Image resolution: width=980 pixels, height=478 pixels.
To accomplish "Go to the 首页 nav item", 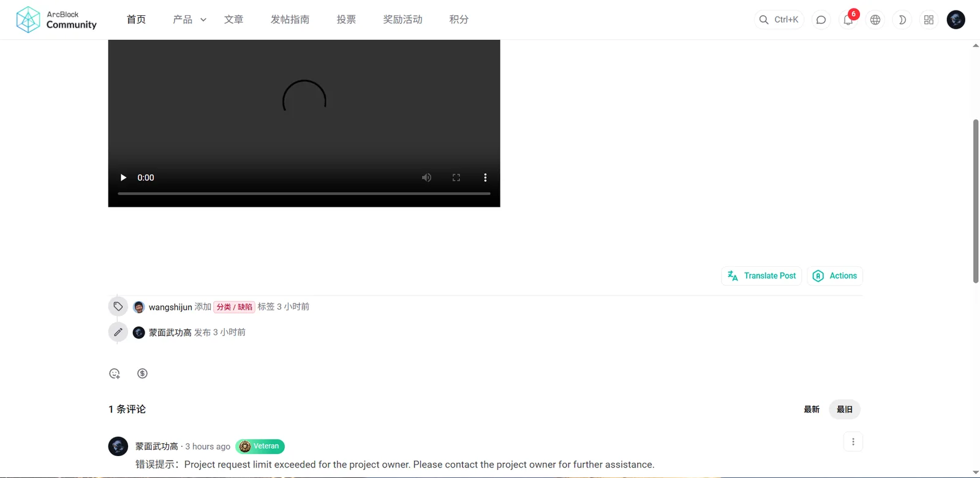I will pos(136,20).
